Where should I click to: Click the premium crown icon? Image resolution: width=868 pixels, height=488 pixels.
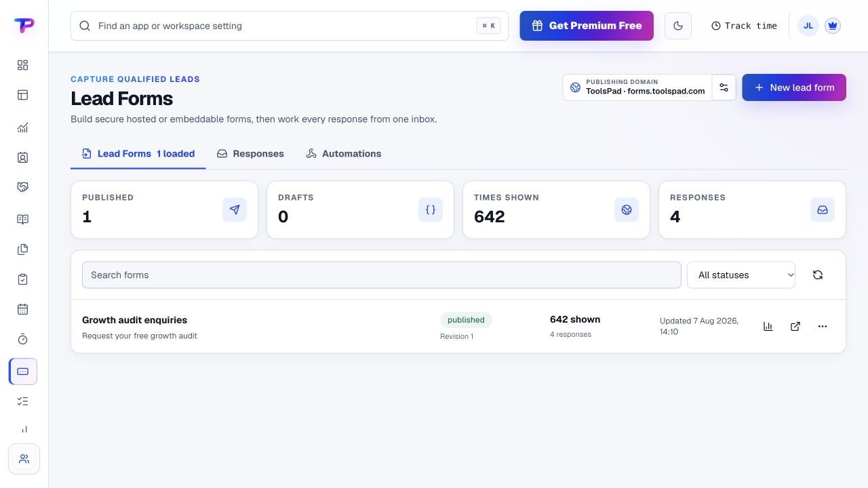pyautogui.click(x=833, y=26)
